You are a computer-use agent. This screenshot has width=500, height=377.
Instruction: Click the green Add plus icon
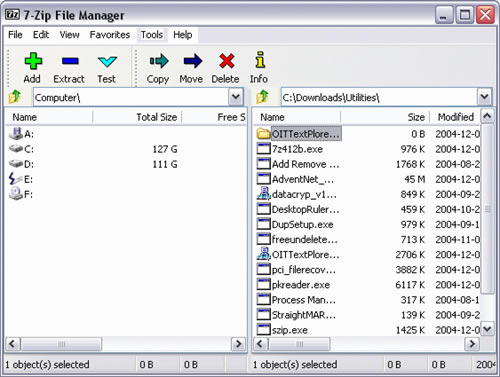tap(33, 61)
